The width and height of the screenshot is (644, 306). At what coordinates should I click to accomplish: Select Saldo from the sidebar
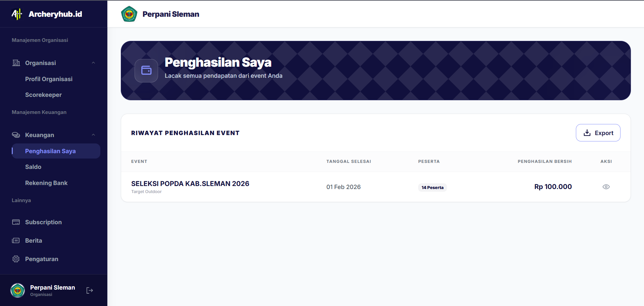coord(33,167)
